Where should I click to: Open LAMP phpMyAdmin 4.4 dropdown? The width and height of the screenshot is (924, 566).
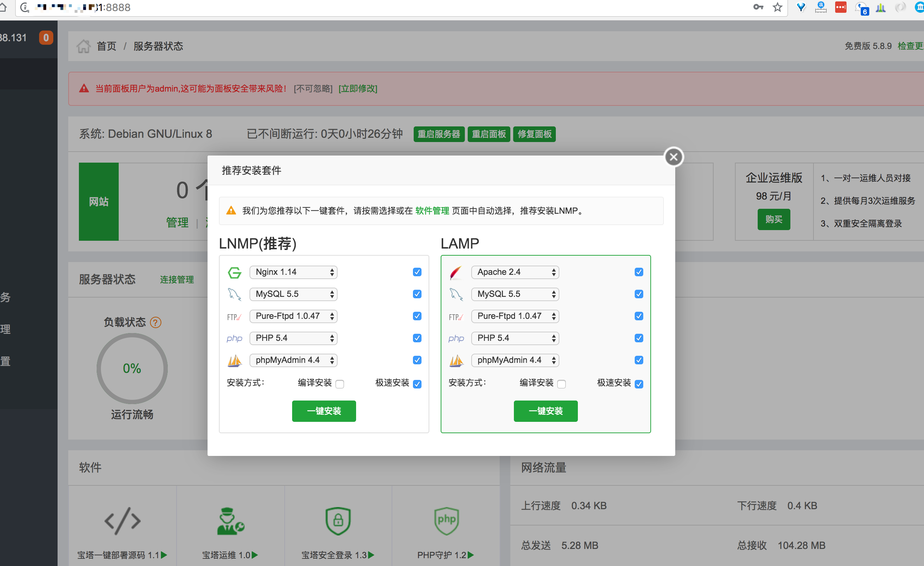pos(515,360)
